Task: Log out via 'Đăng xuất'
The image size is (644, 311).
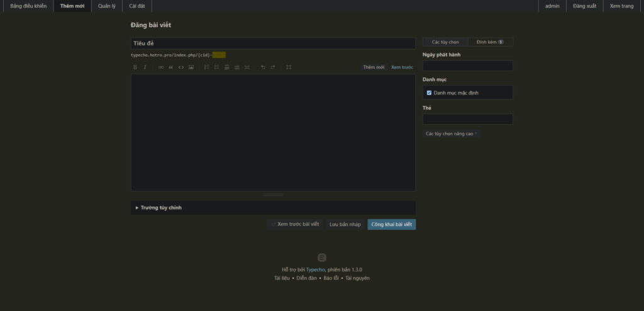Action: pos(584,6)
